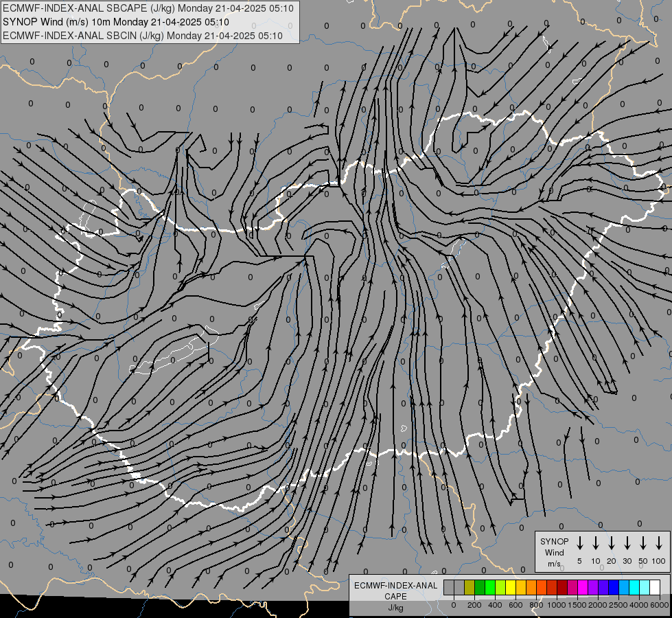The height and width of the screenshot is (618, 672).
Task: Click the '200' CAPE scale tick label
Action: (x=474, y=605)
